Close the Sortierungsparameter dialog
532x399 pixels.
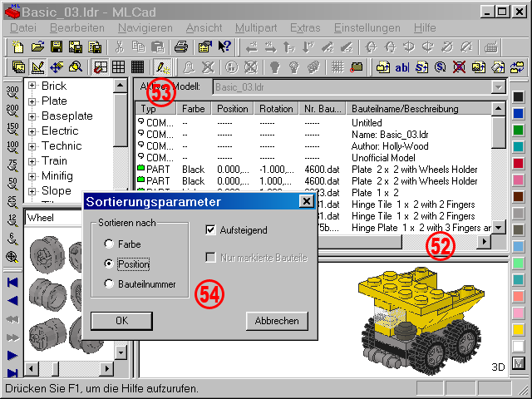[307, 201]
